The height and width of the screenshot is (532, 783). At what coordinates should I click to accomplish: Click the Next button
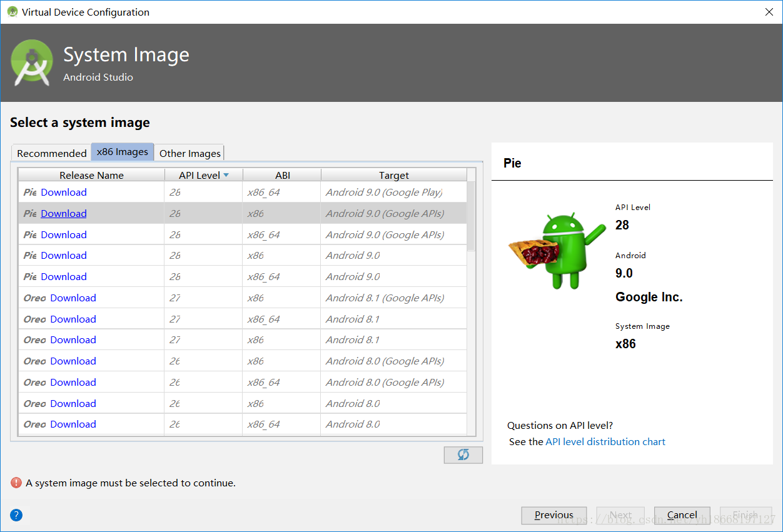tap(620, 515)
